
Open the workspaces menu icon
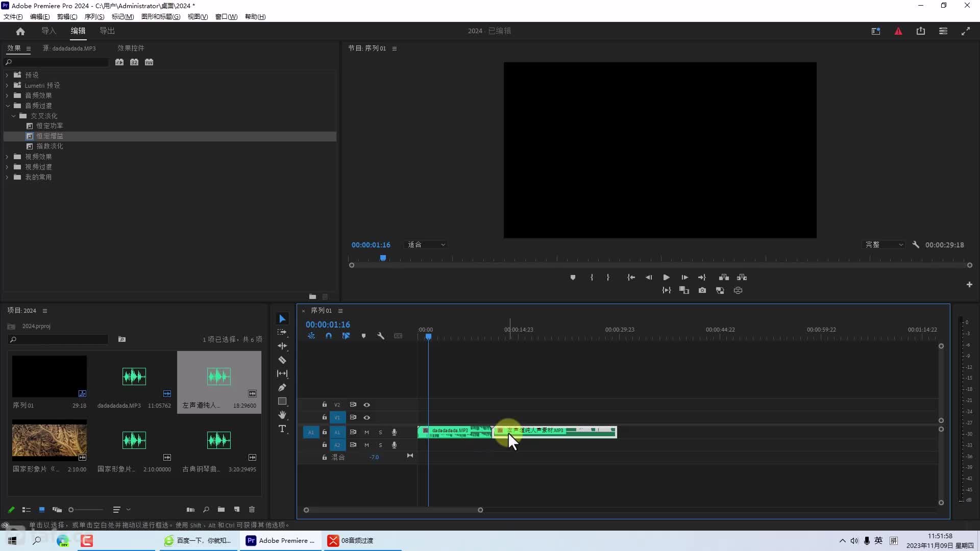click(943, 31)
